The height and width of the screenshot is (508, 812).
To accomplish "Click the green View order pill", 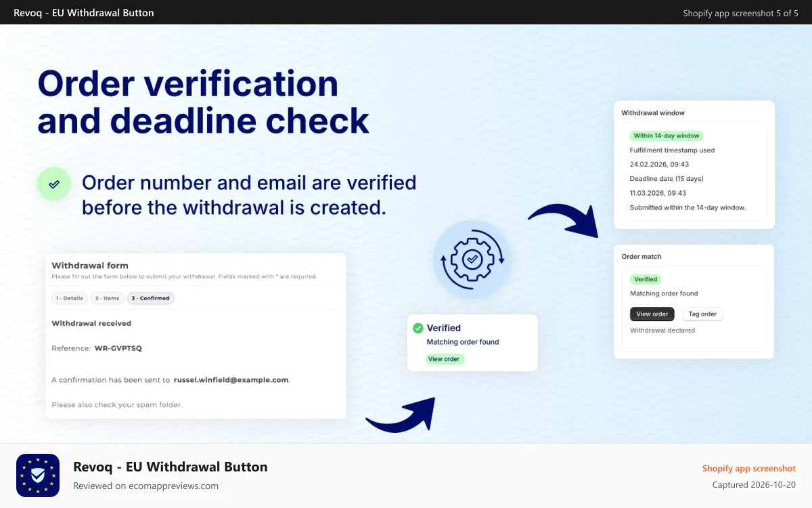I will pos(445,359).
